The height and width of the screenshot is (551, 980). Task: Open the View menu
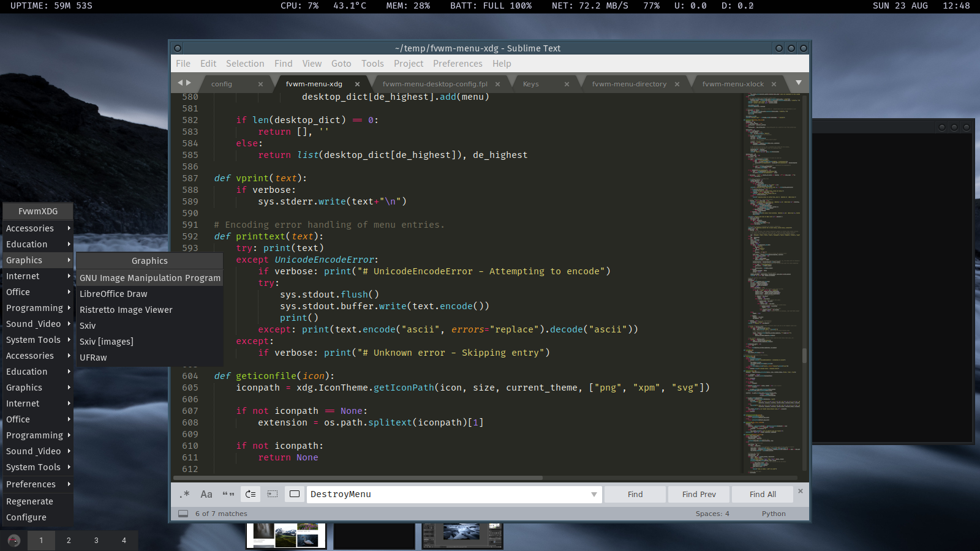click(312, 64)
